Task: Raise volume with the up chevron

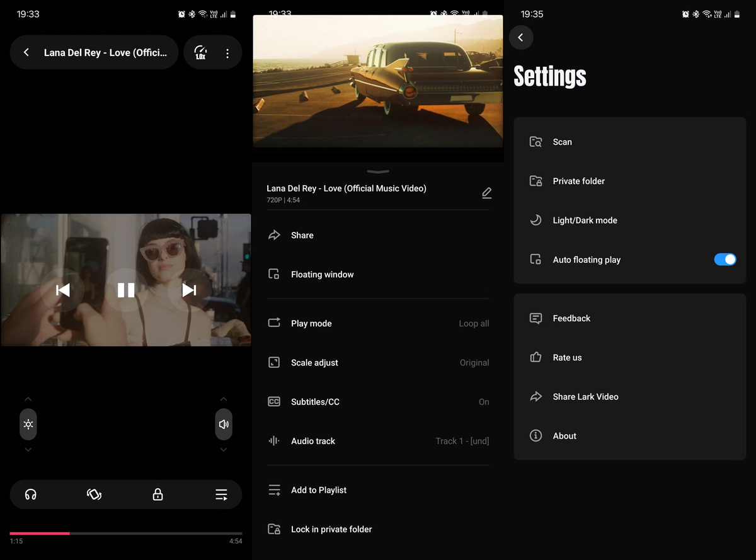Action: pyautogui.click(x=224, y=399)
